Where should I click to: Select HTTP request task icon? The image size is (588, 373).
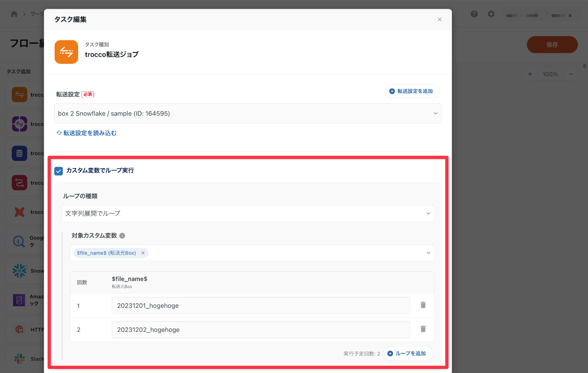click(x=19, y=330)
